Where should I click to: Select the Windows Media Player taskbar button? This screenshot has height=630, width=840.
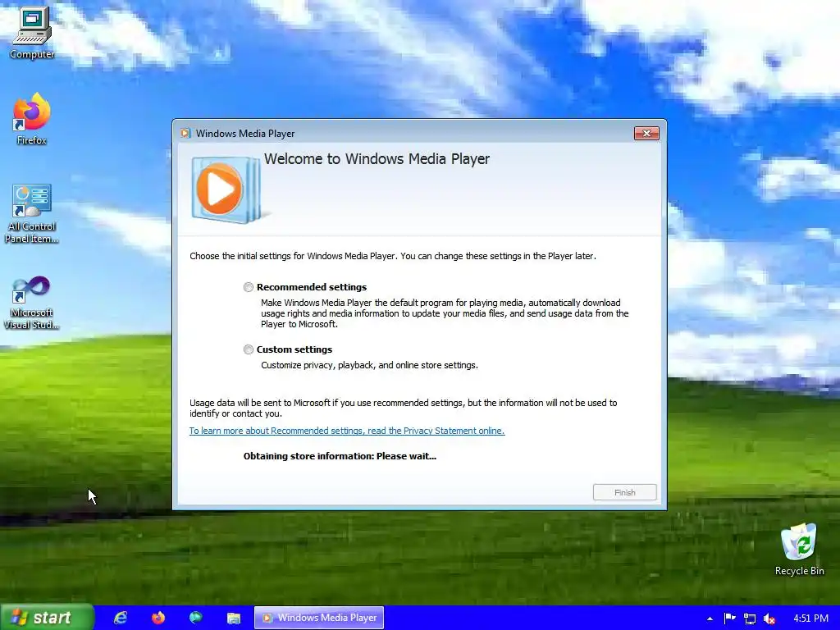319,618
